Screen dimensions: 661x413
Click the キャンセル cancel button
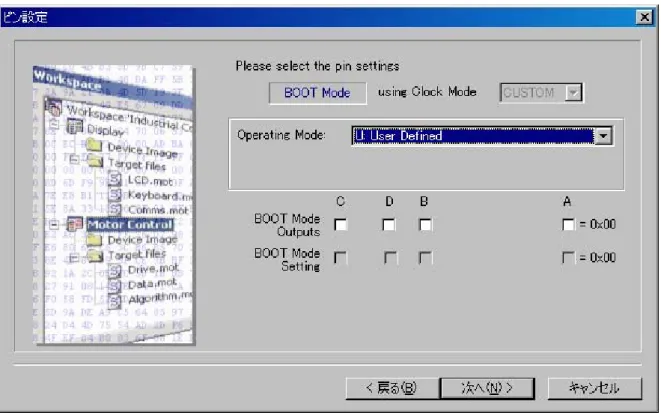coord(594,388)
